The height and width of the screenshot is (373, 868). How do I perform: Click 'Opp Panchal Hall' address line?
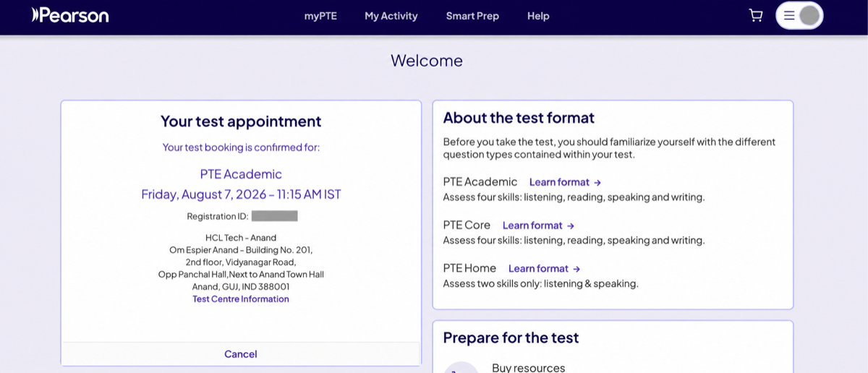tap(241, 275)
